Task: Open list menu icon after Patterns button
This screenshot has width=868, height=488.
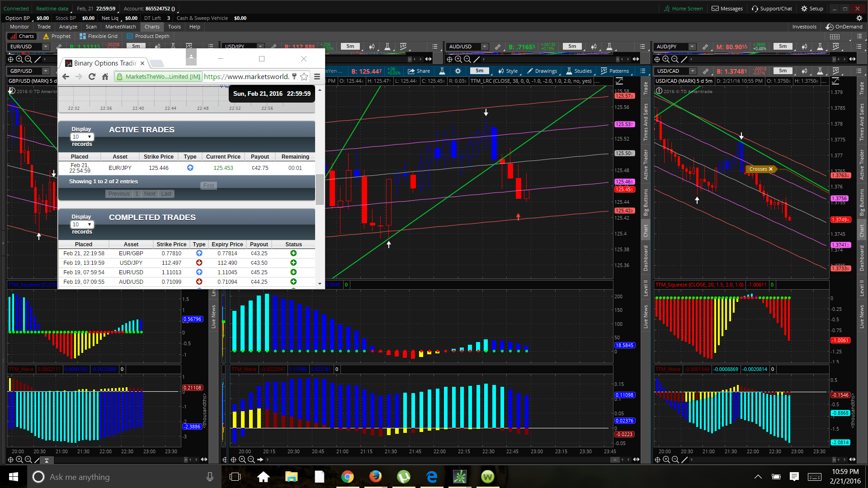Action: point(643,71)
